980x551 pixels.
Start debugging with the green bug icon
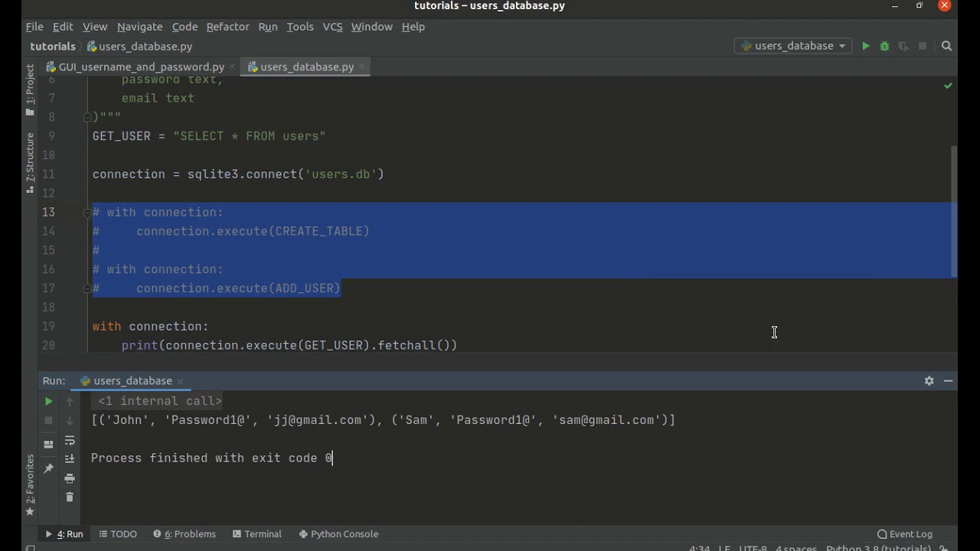[884, 46]
